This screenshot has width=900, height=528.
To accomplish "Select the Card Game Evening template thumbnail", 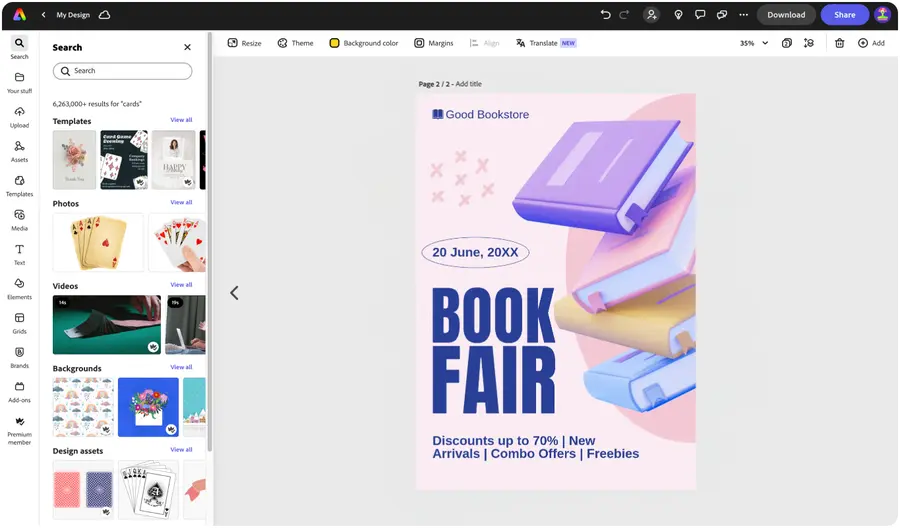I will point(124,160).
